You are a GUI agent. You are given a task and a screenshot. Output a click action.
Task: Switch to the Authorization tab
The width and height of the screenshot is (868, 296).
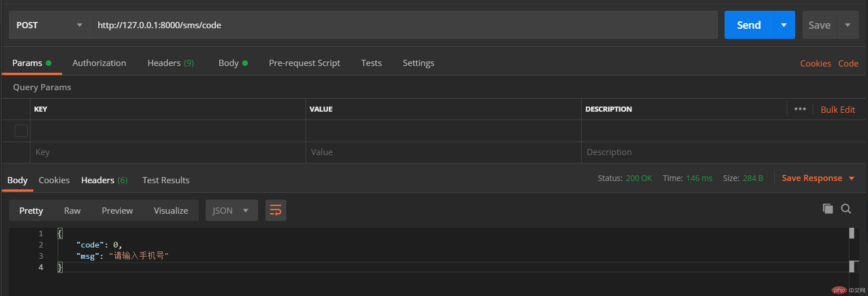point(99,63)
